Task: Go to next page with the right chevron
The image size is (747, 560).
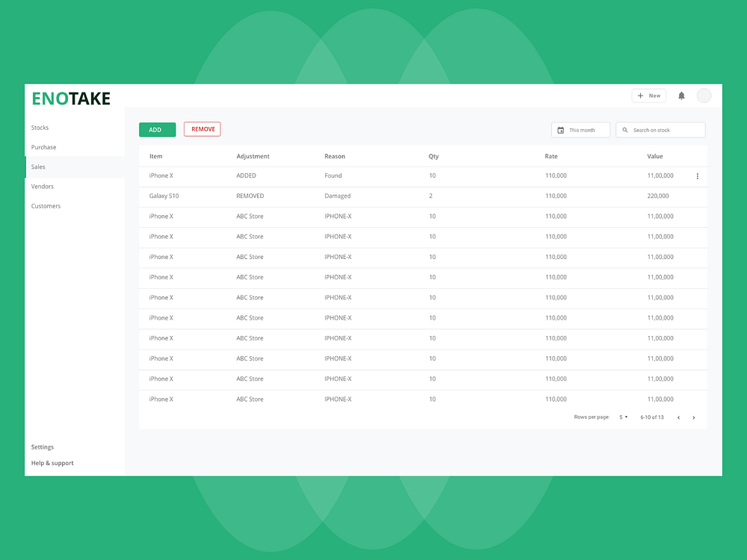Action: pyautogui.click(x=693, y=417)
